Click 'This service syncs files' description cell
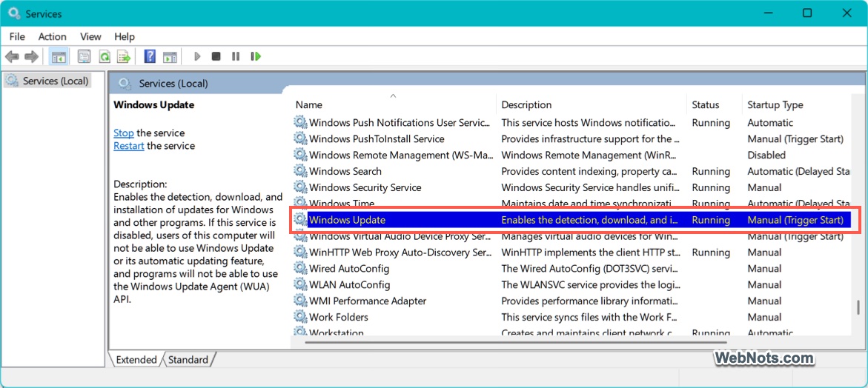The width and height of the screenshot is (868, 388). pyautogui.click(x=589, y=317)
